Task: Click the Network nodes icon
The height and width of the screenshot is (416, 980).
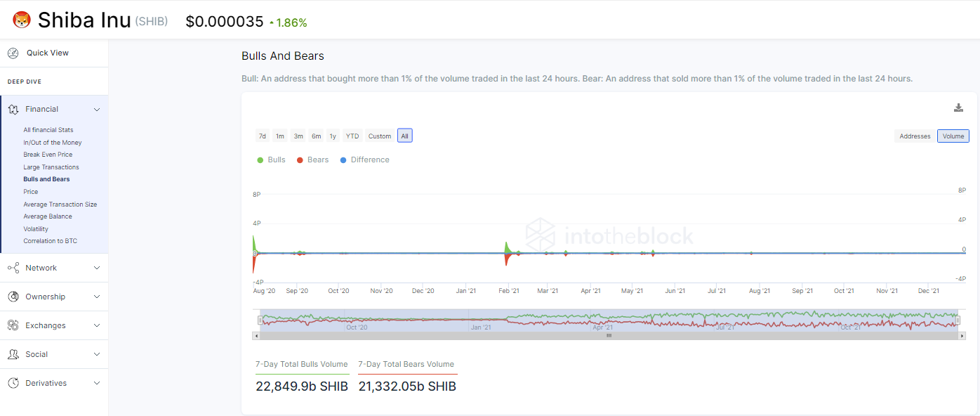Action: 13,268
